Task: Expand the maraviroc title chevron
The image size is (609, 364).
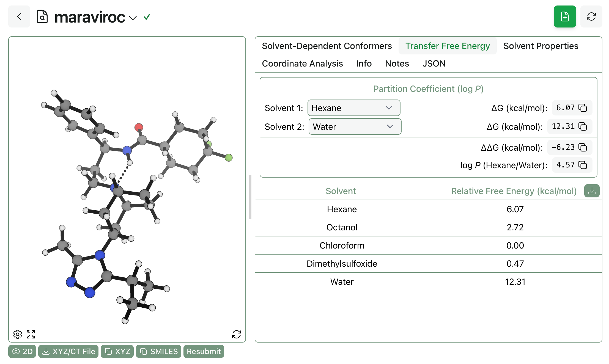Action: (x=133, y=18)
